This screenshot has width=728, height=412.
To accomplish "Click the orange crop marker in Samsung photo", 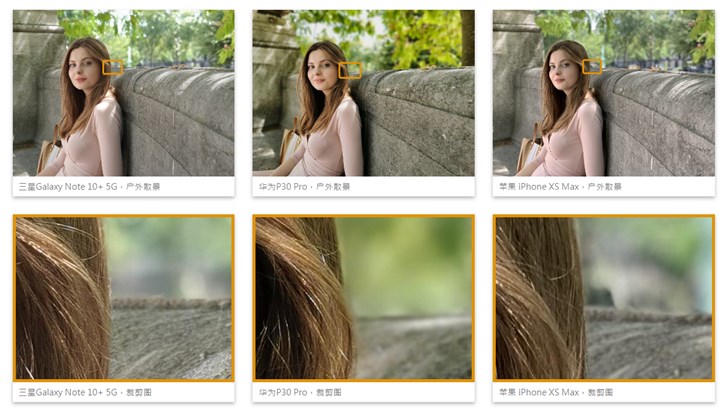I will tap(113, 67).
